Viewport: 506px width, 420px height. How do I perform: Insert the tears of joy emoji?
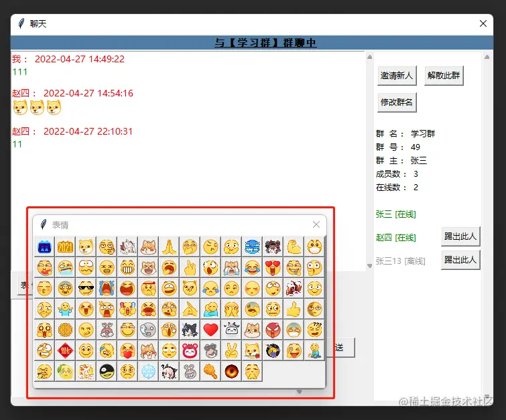pyautogui.click(x=252, y=268)
